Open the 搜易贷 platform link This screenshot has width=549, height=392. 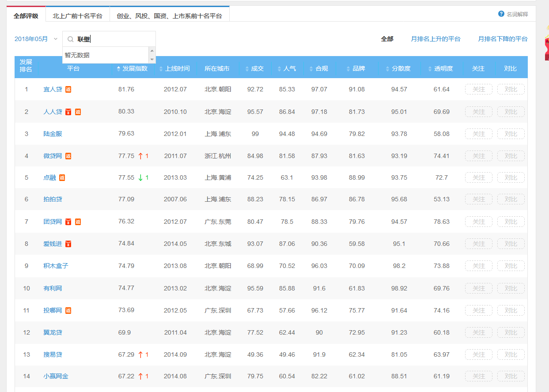[53, 354]
